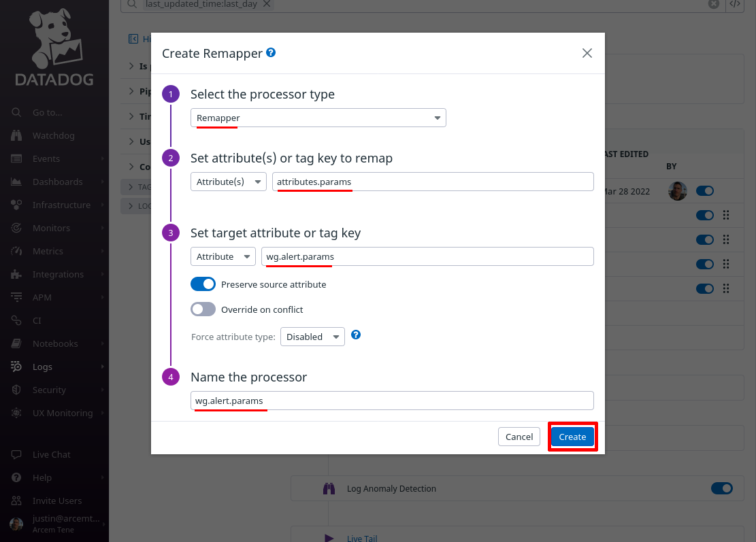Enable Override on conflict toggle

point(203,309)
